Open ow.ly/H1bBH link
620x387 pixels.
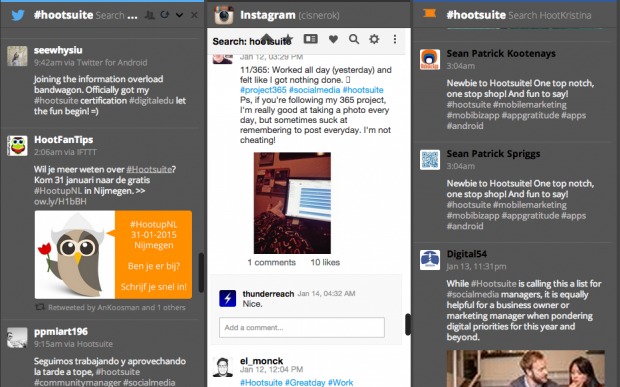(60, 201)
